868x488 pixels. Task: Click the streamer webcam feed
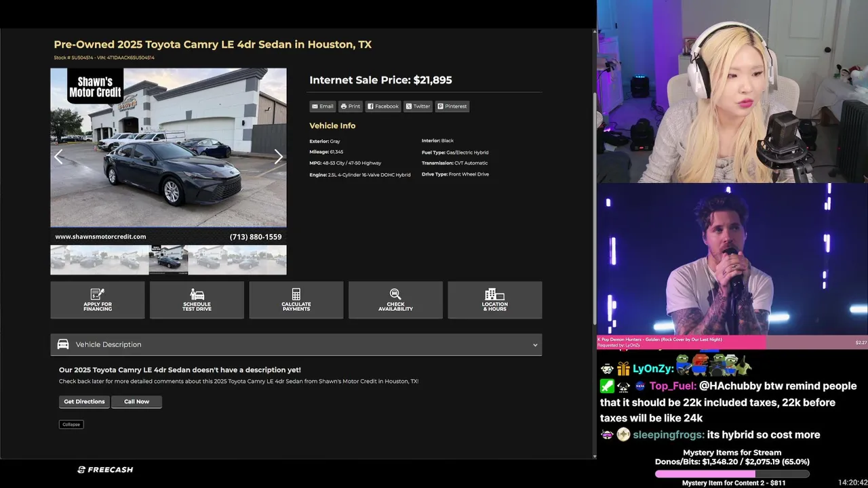pyautogui.click(x=732, y=91)
